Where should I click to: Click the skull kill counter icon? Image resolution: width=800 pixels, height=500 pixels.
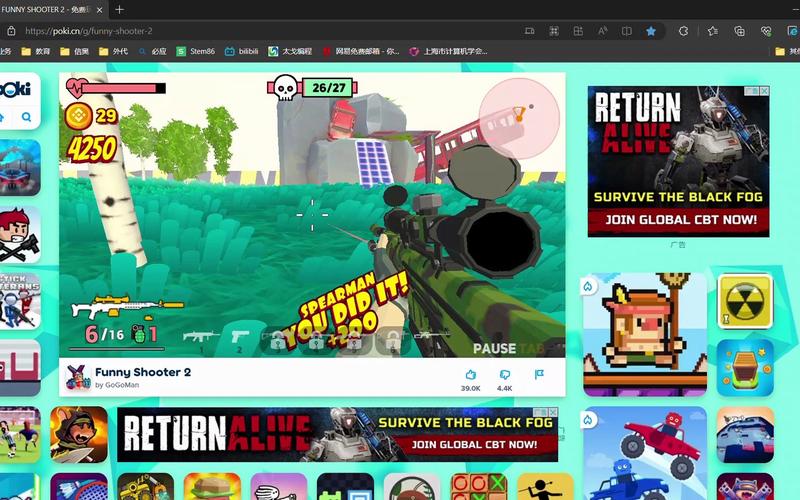[285, 88]
